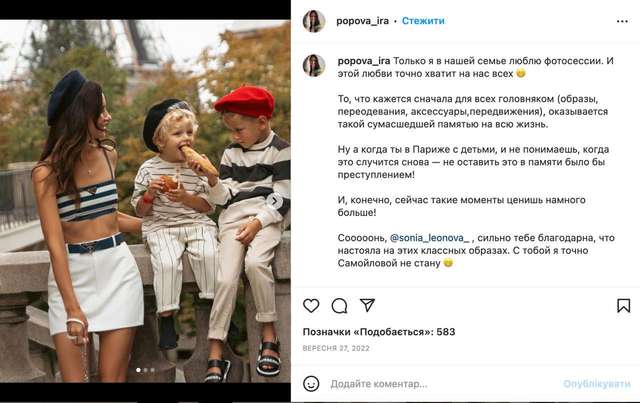Image resolution: width=640 pixels, height=403 pixels.
Task: Open comments via the speech bubble icon
Action: click(339, 305)
